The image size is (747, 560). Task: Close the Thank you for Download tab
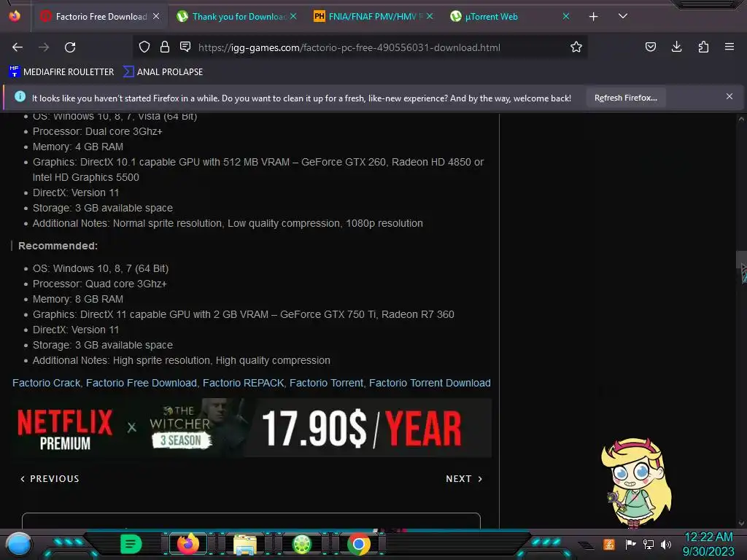point(293,16)
